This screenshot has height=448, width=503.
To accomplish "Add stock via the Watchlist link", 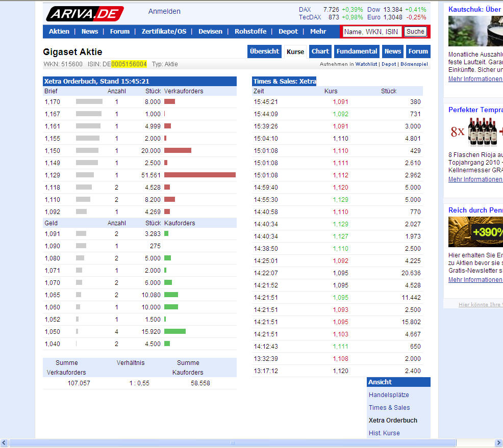I will [x=366, y=64].
